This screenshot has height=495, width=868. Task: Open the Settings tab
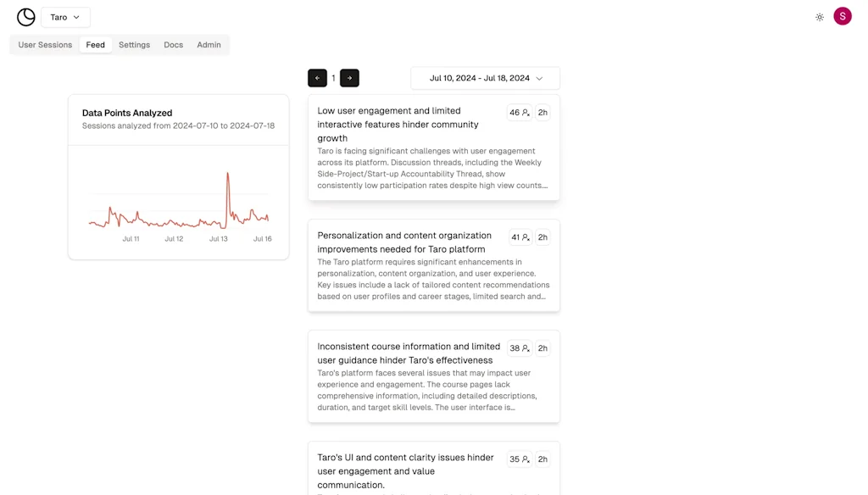coord(134,44)
